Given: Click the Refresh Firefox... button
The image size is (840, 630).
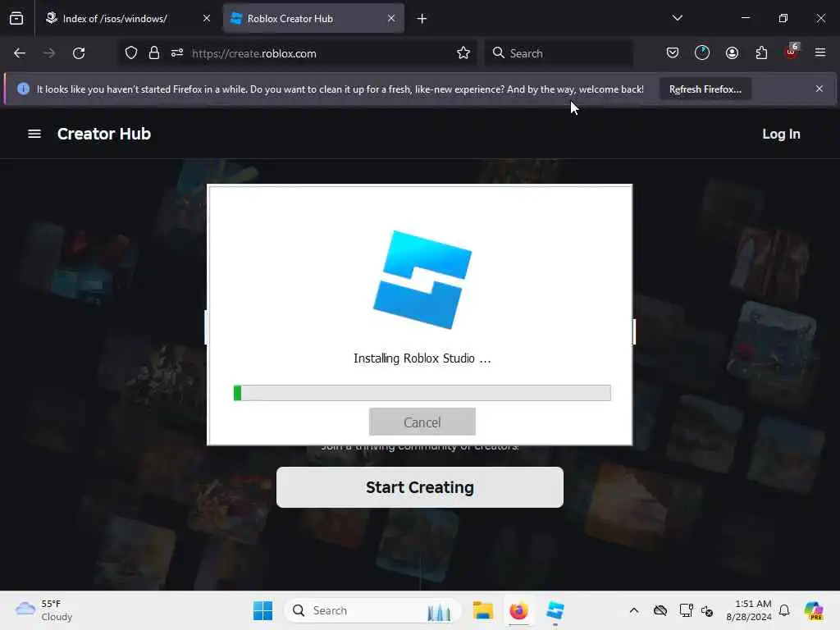Looking at the screenshot, I should pos(705,89).
